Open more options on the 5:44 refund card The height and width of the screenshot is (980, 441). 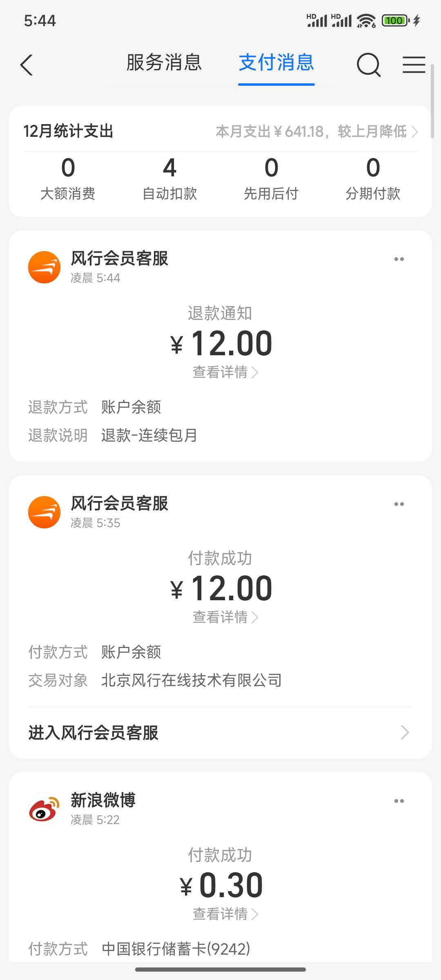point(399,259)
